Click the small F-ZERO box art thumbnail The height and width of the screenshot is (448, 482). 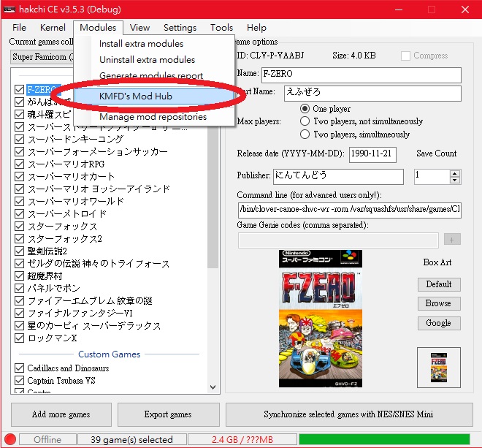click(x=439, y=368)
